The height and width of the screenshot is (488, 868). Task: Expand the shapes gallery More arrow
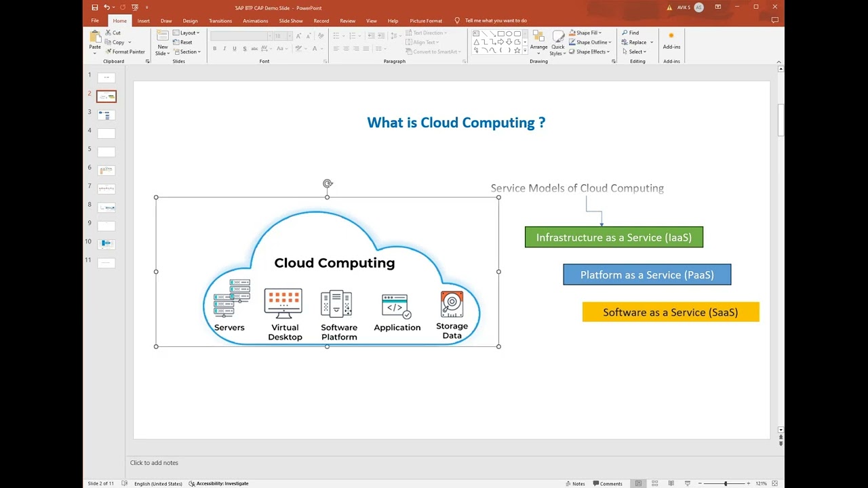click(x=525, y=50)
